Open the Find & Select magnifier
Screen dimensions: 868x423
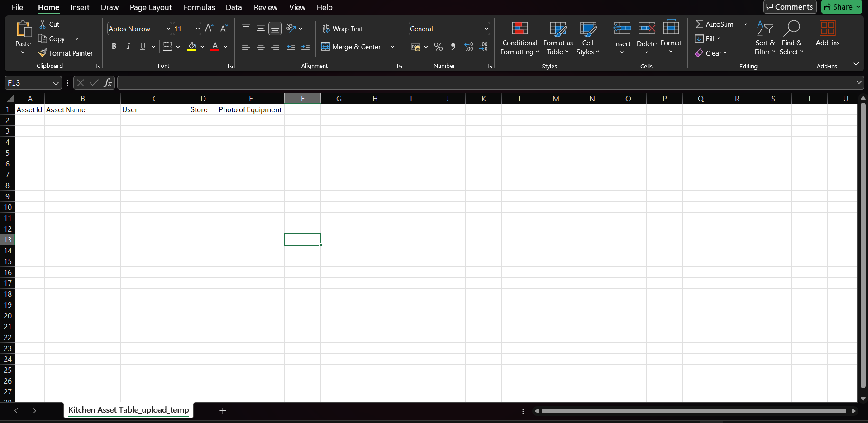pyautogui.click(x=791, y=29)
